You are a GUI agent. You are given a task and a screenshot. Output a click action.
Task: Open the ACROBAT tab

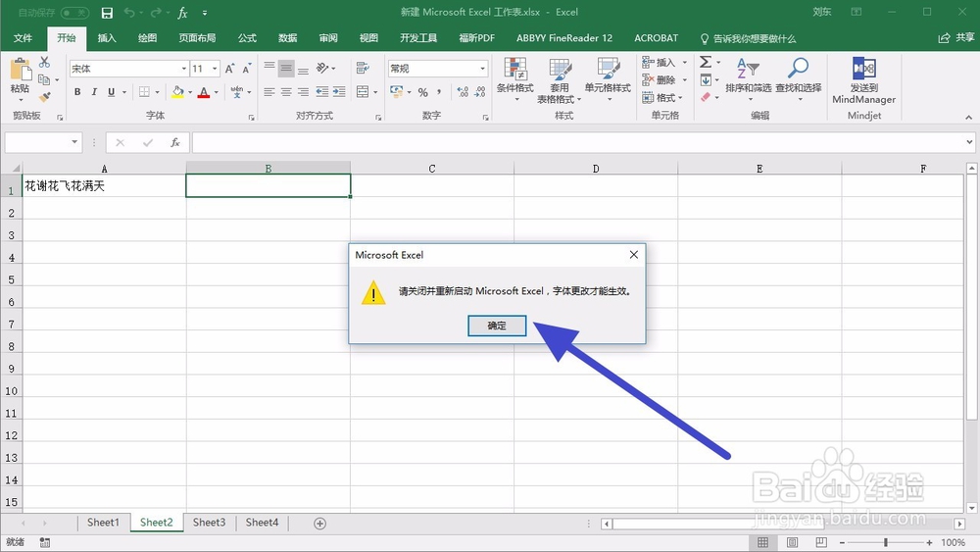[657, 38]
